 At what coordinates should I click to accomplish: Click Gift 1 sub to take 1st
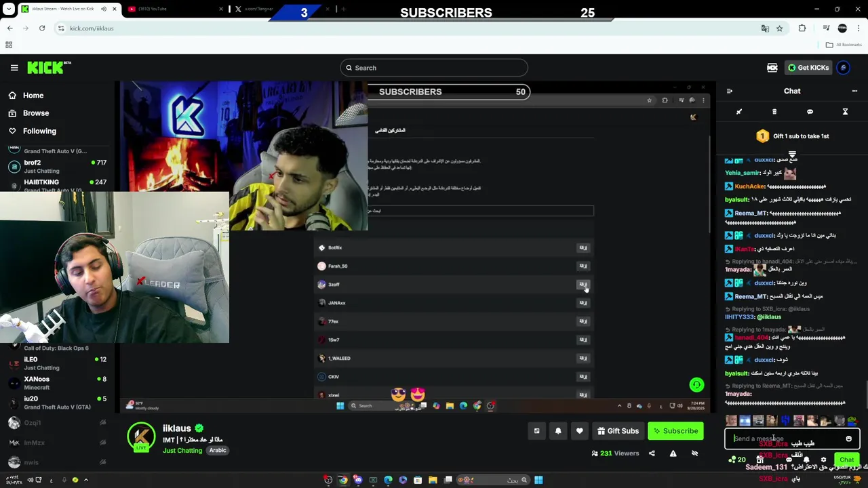point(792,136)
